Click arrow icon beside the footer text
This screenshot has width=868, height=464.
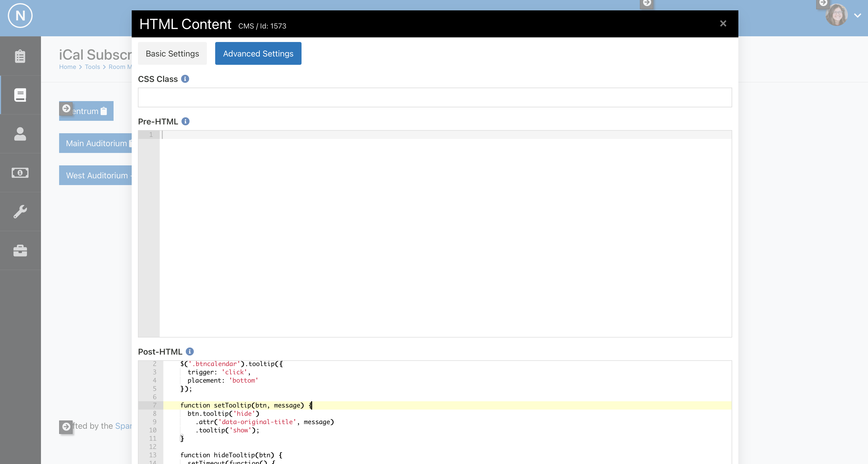pyautogui.click(x=66, y=427)
